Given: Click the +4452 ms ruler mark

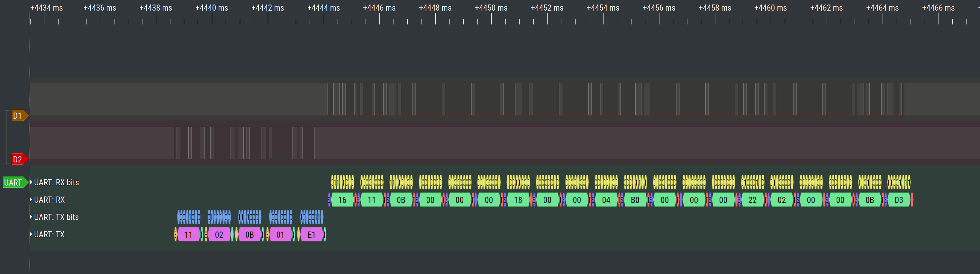Looking at the screenshot, I should pyautogui.click(x=547, y=8).
